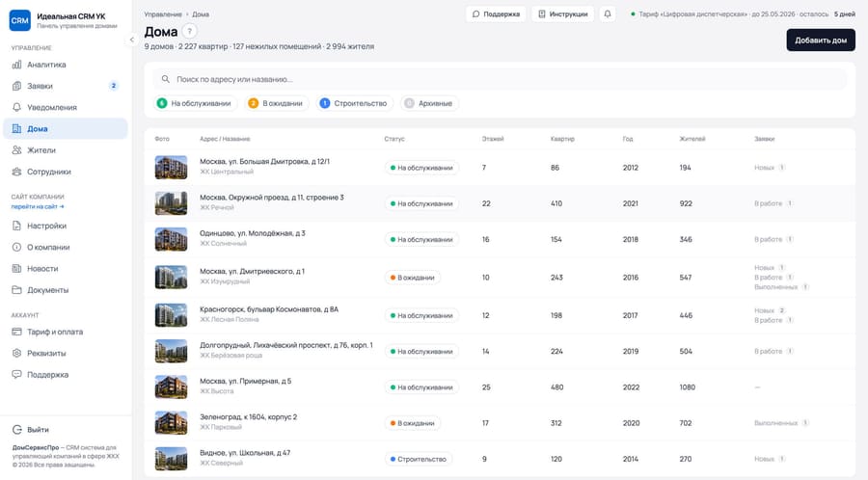Open photo of ЖК Изумрудный house

click(x=171, y=278)
